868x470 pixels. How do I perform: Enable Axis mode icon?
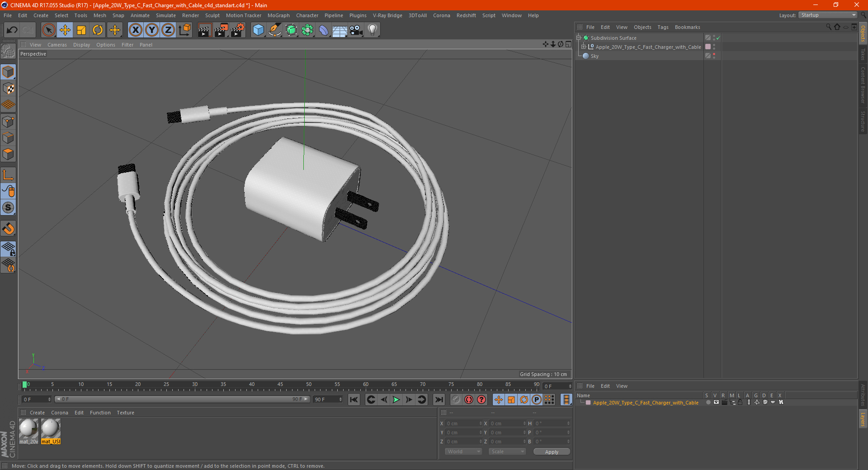coord(8,175)
